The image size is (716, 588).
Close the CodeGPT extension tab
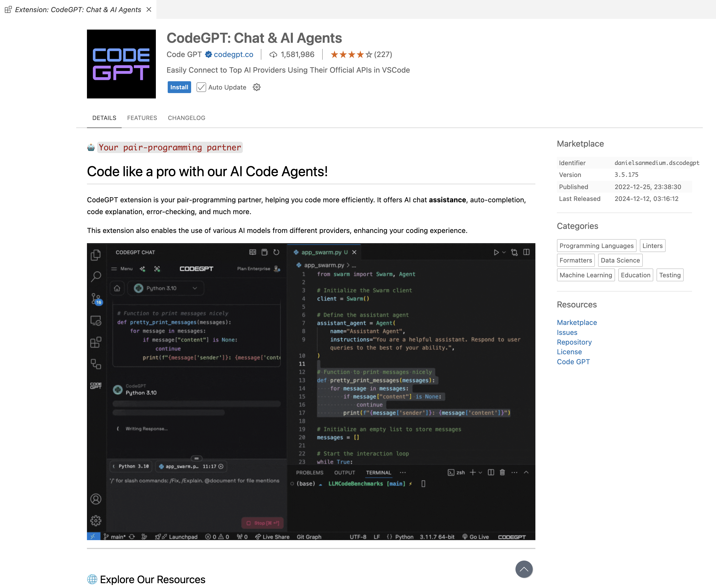point(149,9)
